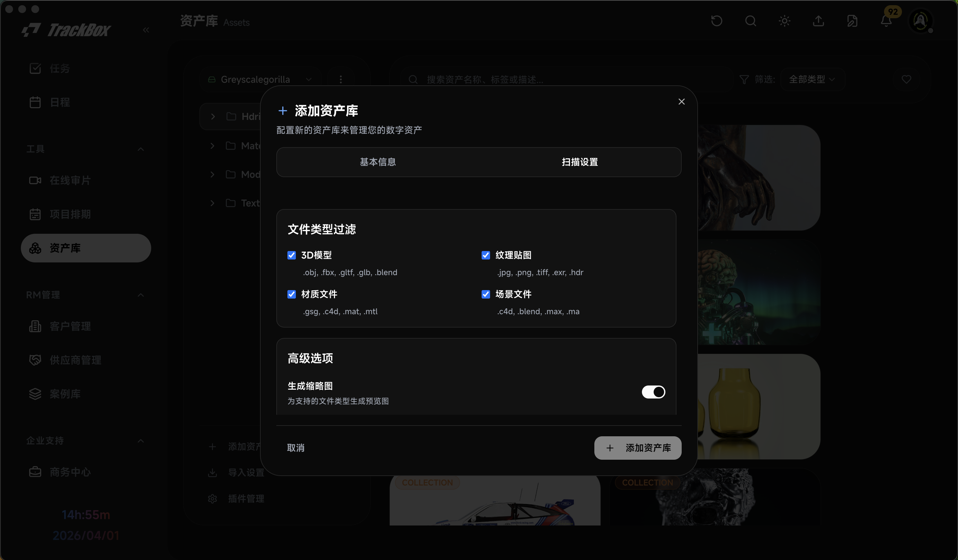Click the 客户管理 building icon
This screenshot has width=958, height=560.
(35, 326)
